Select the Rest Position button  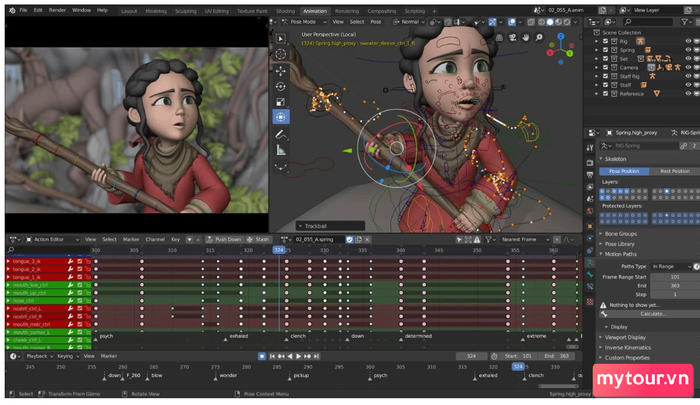675,171
